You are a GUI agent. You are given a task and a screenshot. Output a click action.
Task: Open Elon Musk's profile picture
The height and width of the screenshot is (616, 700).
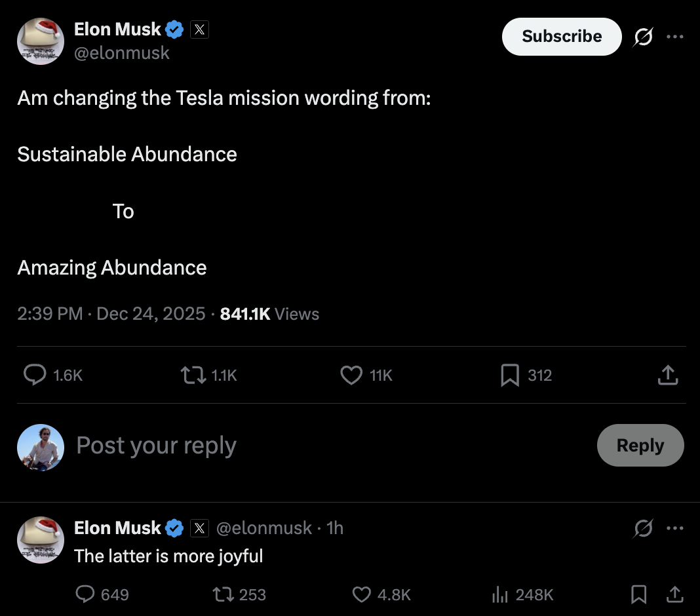click(x=40, y=41)
